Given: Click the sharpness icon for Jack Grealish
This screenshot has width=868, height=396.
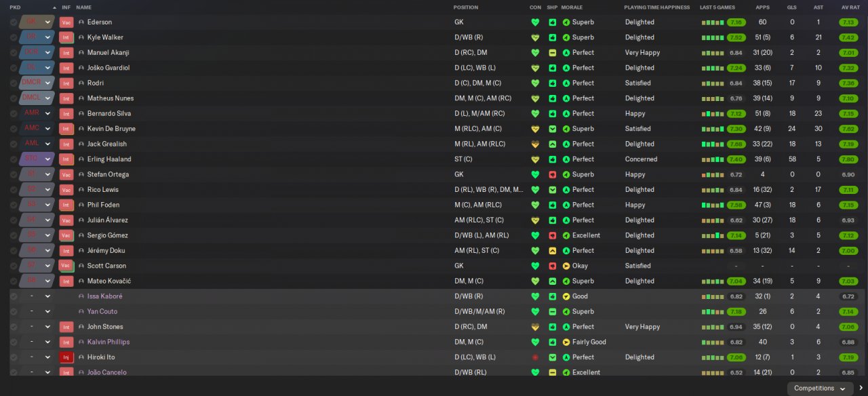Looking at the screenshot, I should tap(553, 144).
